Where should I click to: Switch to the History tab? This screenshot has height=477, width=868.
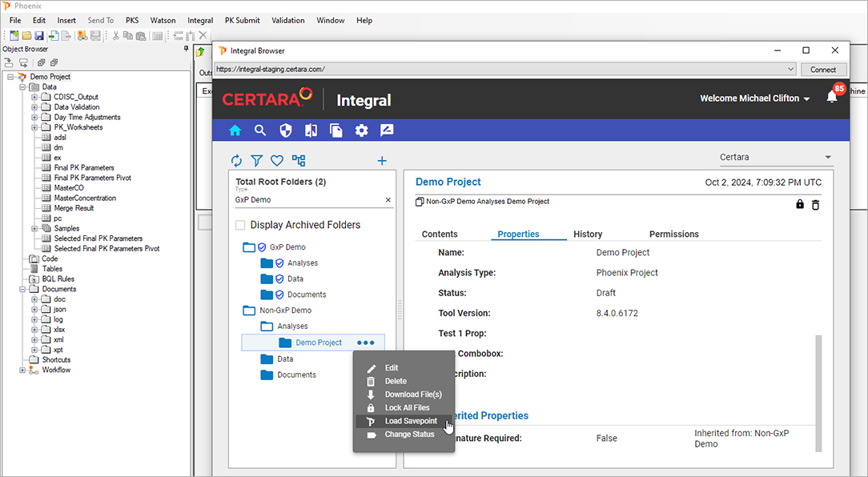pyautogui.click(x=588, y=234)
